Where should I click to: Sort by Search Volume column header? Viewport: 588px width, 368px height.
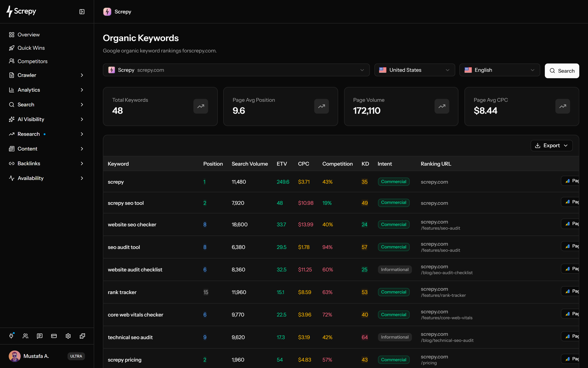[250, 164]
